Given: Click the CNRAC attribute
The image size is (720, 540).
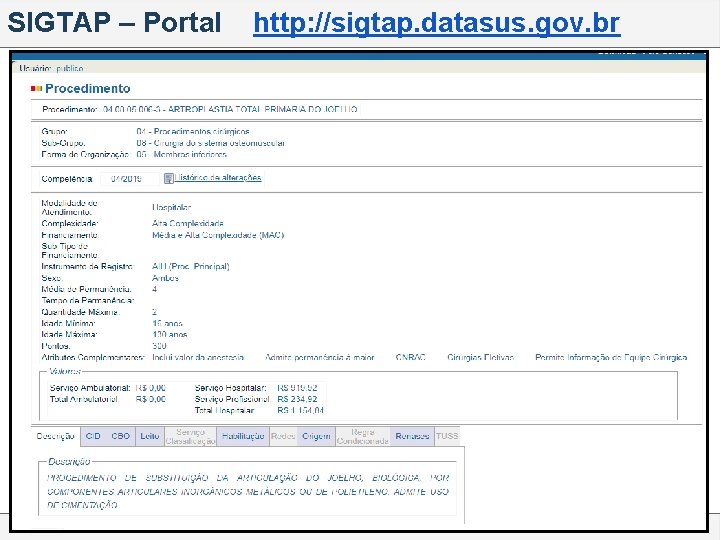Looking at the screenshot, I should pyautogui.click(x=411, y=357).
